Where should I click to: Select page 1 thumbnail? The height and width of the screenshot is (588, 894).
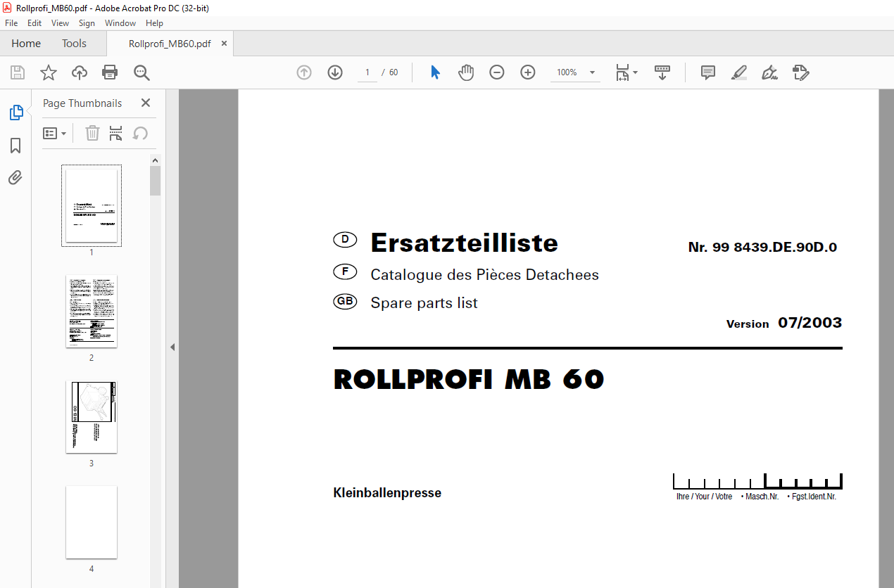point(92,205)
